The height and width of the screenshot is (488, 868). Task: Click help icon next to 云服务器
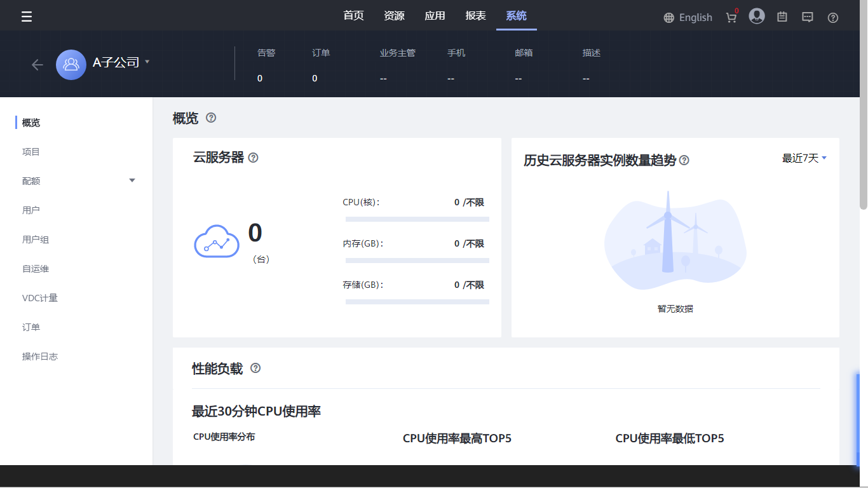(x=253, y=158)
